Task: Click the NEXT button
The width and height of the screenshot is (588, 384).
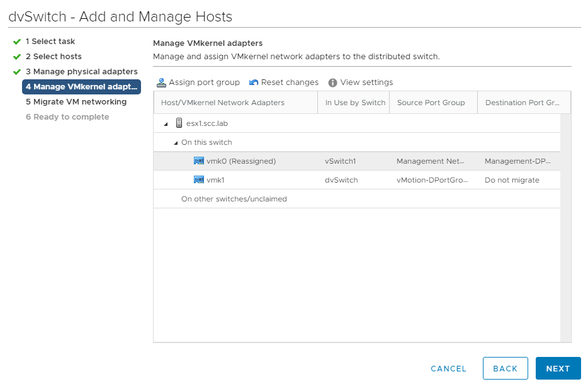Action: tap(558, 368)
